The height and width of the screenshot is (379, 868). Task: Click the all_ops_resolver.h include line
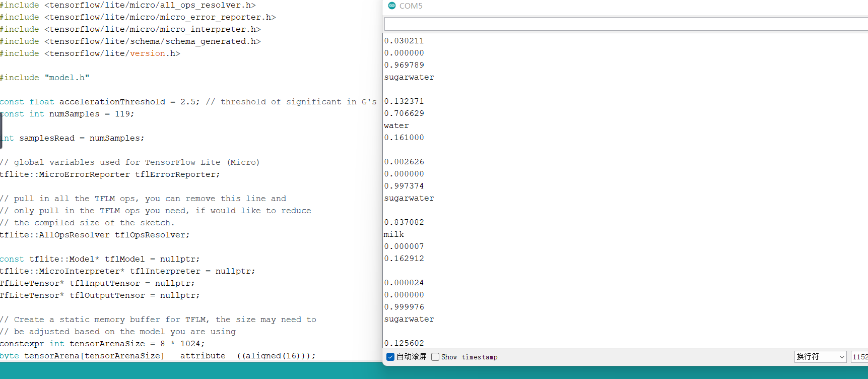click(128, 5)
